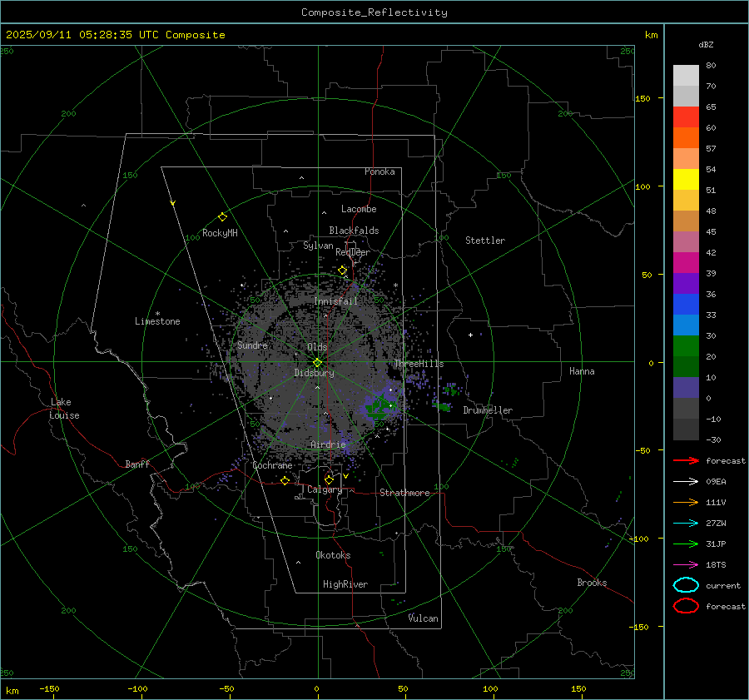Viewport: 749px width, 700px height.
Task: Pick the red 60-65 dBZ swatch
Action: click(686, 117)
